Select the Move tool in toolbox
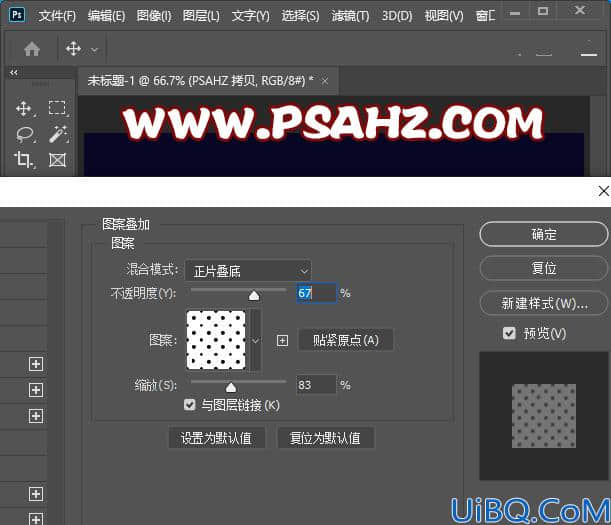The height and width of the screenshot is (525, 611). 24,109
